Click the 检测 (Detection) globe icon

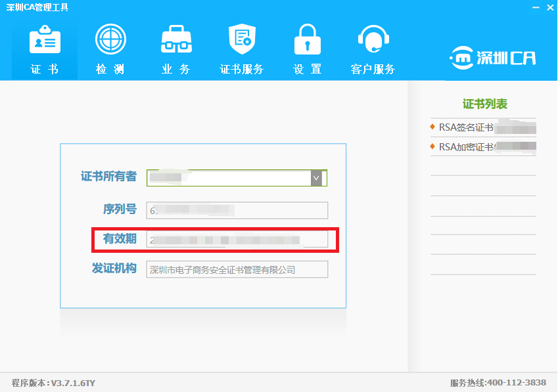[x=110, y=39]
